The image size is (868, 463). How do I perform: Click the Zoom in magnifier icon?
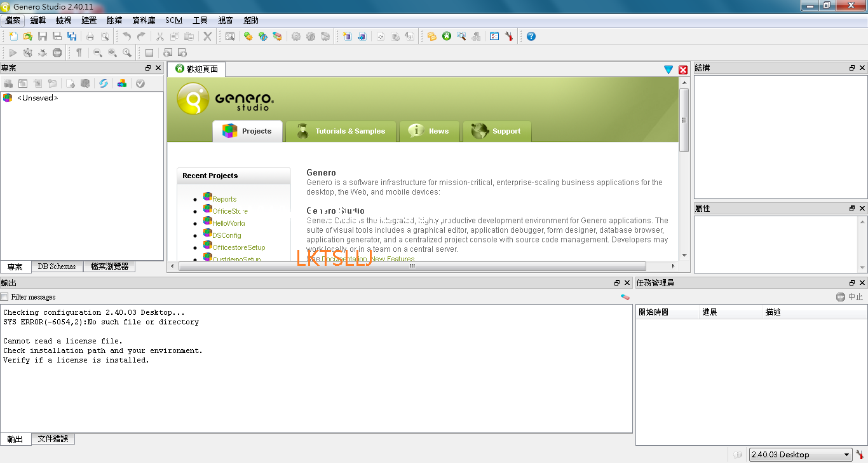(x=112, y=53)
